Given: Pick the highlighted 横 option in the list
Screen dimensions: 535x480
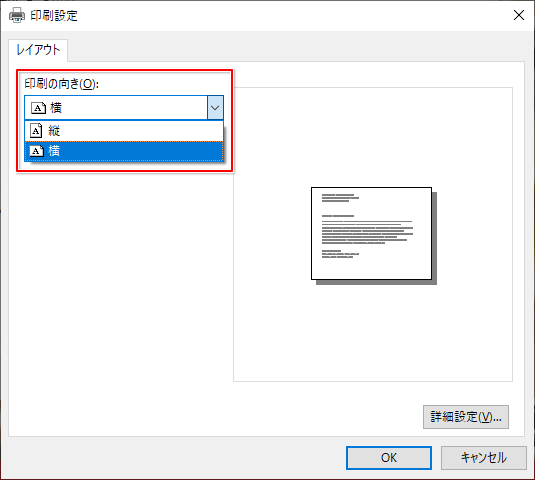Looking at the screenshot, I should pos(124,151).
